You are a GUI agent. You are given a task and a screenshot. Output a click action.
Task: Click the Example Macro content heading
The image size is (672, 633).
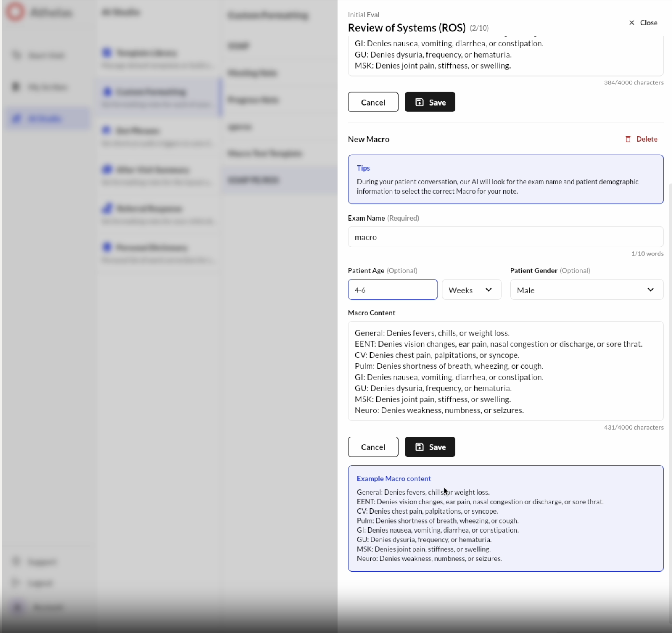pos(394,478)
